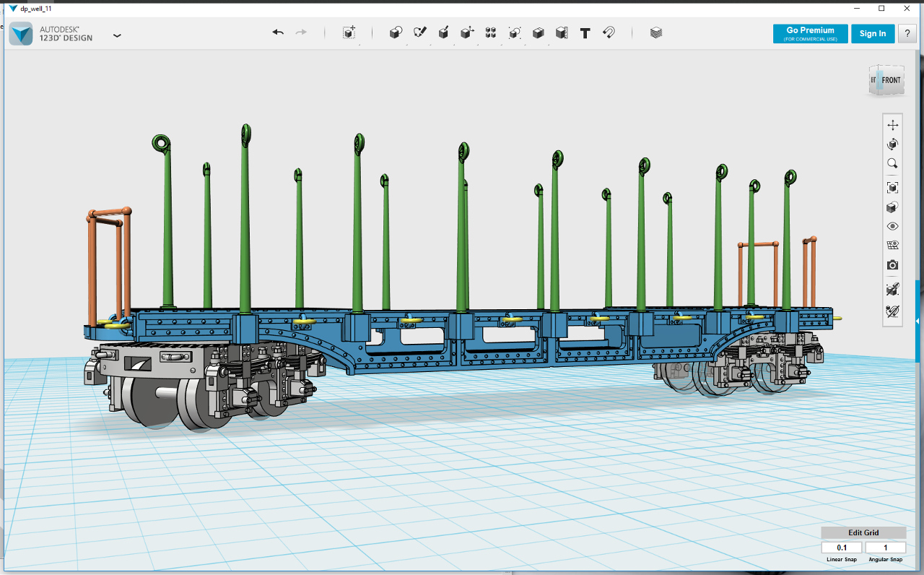Viewport: 924px width, 575px height.
Task: Fit the model to view
Action: [892, 187]
